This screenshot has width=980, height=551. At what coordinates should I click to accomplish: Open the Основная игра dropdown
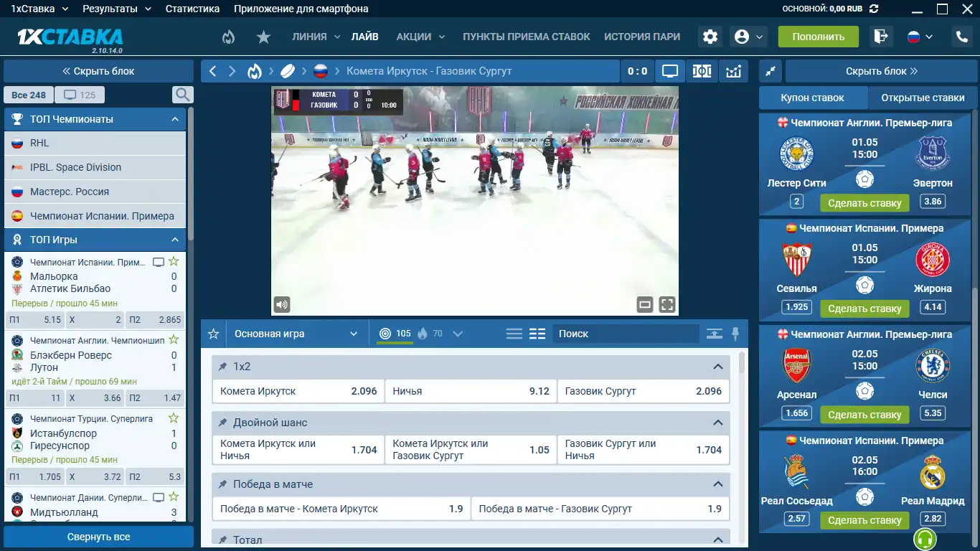coord(296,334)
